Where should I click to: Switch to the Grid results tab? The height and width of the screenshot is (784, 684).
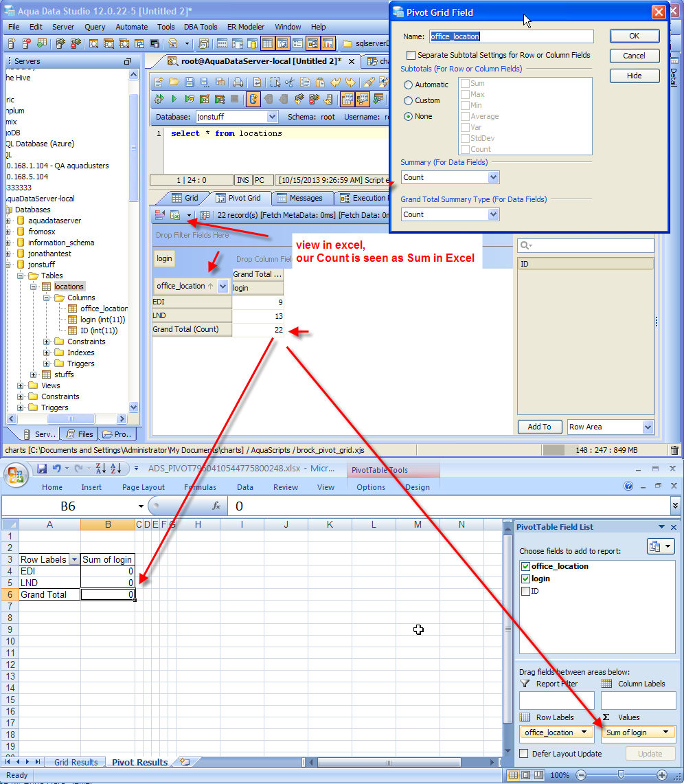(x=185, y=198)
